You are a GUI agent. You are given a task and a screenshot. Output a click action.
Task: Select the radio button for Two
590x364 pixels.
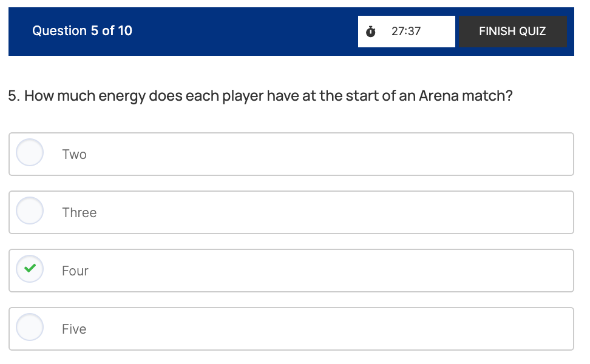30,153
